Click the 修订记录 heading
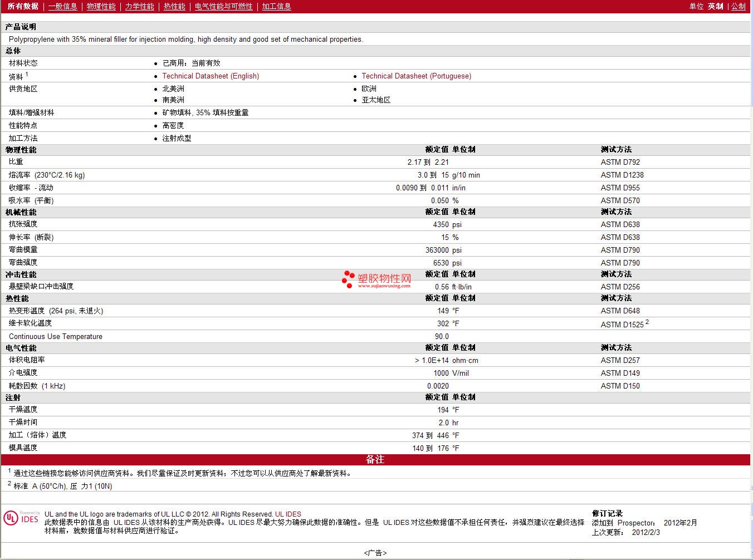Screen dimensions: 753x560 point(607,513)
